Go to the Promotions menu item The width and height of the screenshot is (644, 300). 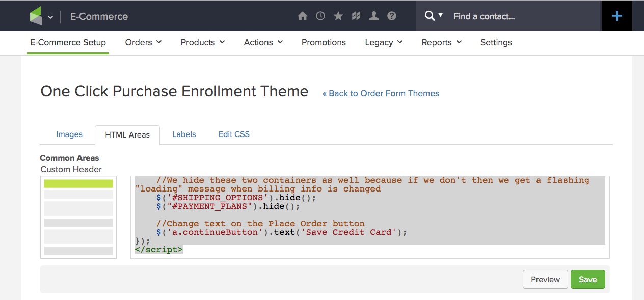pyautogui.click(x=324, y=42)
